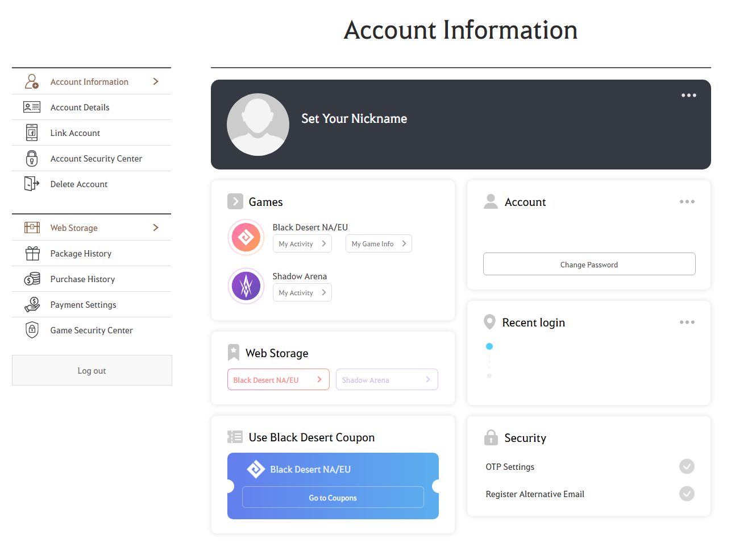Open the Account card three-dot menu
The image size is (756, 542).
tap(687, 202)
